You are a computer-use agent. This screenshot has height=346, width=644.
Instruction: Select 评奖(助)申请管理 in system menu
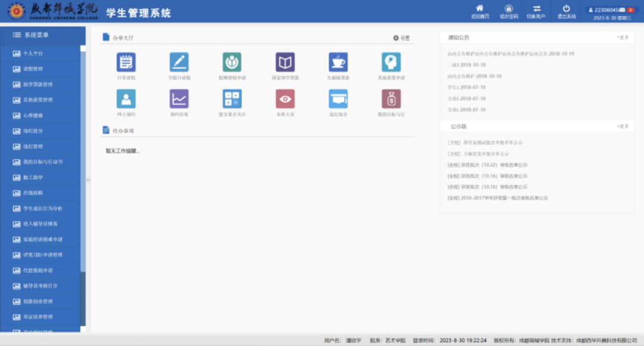pos(41,255)
